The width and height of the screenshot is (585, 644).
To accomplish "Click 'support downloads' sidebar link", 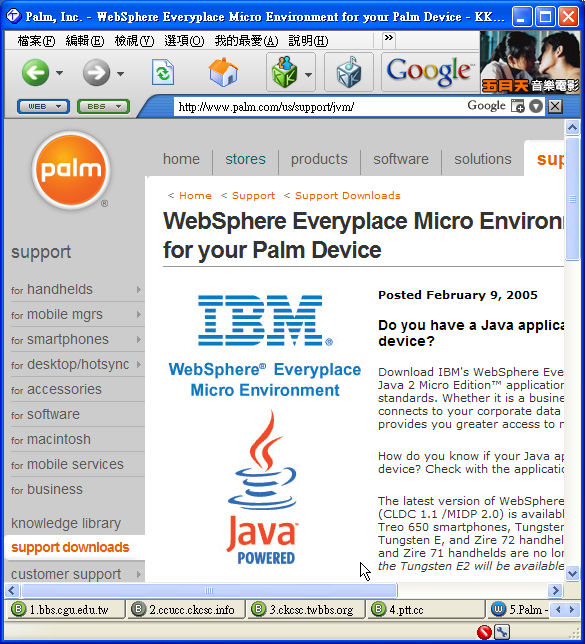I will (x=70, y=547).
